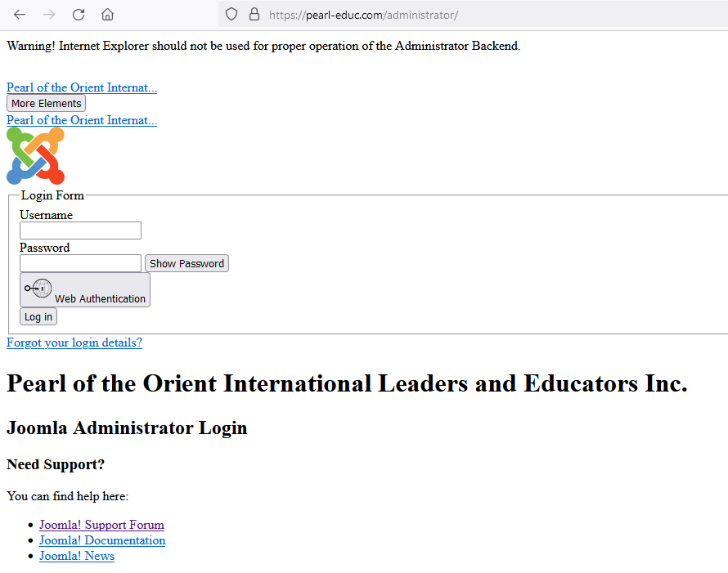Go back to the previous page
Viewport: 728px width, 573px height.
pos(20,15)
